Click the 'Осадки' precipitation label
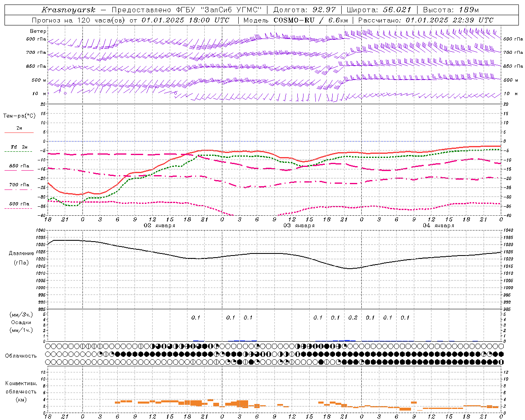Viewport: 525px width, 420px height. tap(22, 322)
